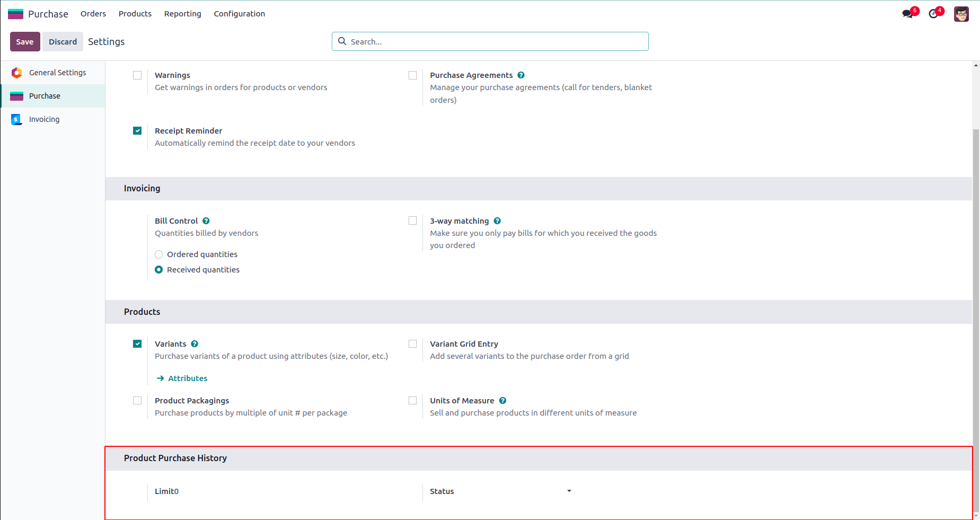
Task: Enable the Warnings checkbox
Action: pos(137,75)
